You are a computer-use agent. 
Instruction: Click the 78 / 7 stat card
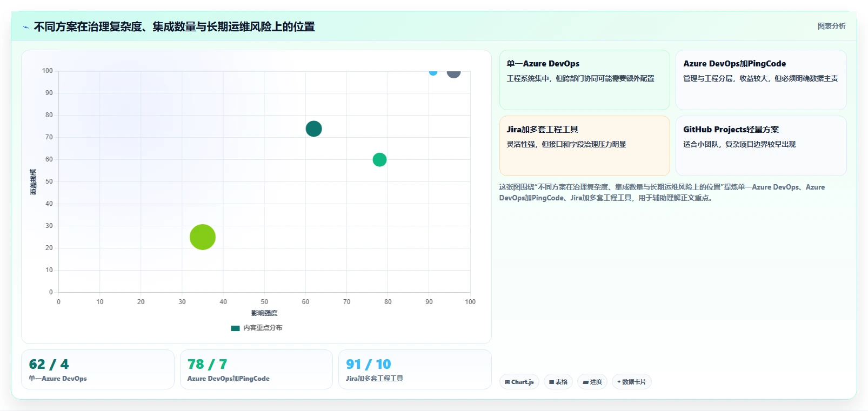(256, 369)
